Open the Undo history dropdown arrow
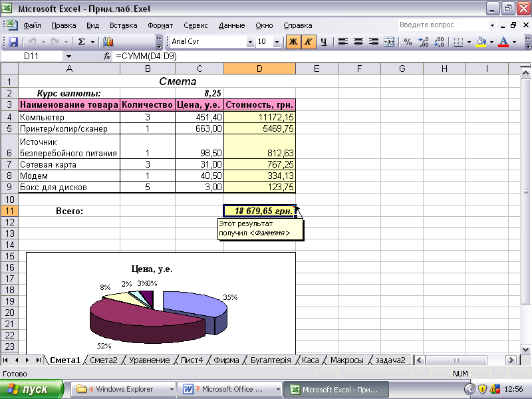532x399 pixels. tap(43, 42)
